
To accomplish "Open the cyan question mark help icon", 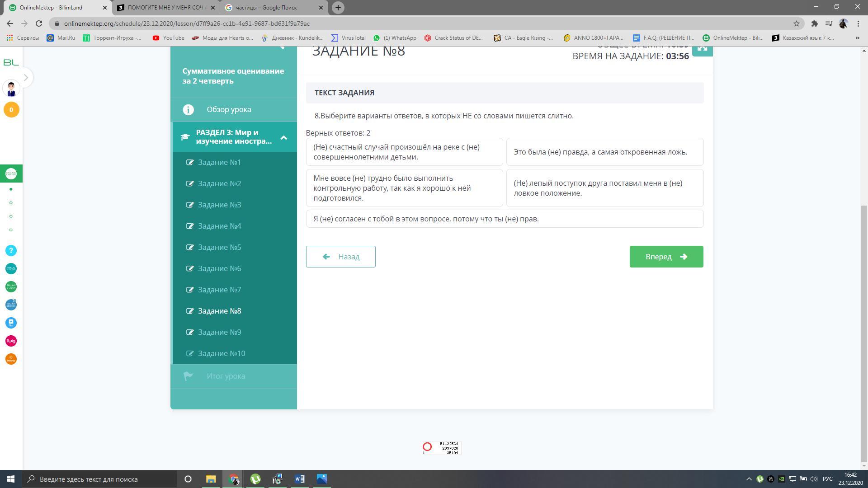I will pos(11,251).
